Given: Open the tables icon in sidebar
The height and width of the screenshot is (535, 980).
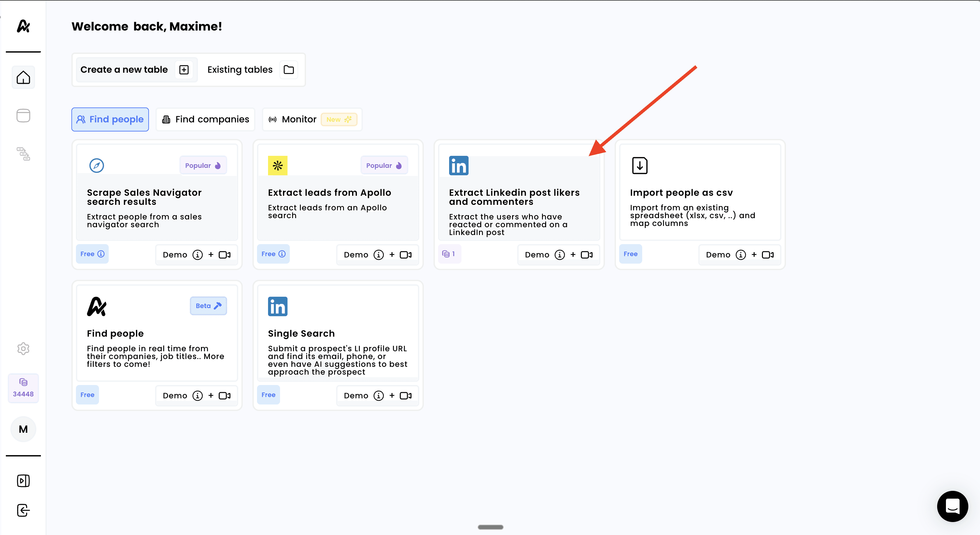Looking at the screenshot, I should click(x=23, y=116).
